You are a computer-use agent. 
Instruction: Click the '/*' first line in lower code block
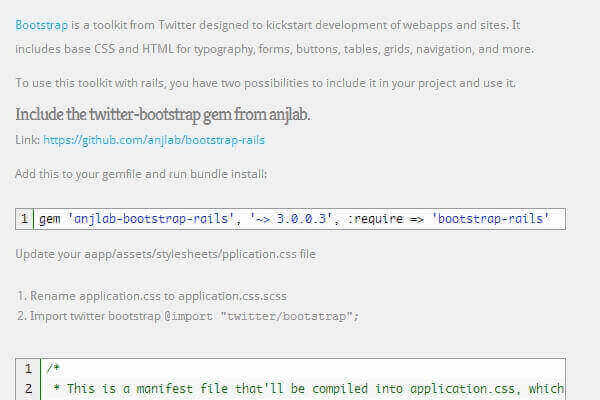pos(53,369)
